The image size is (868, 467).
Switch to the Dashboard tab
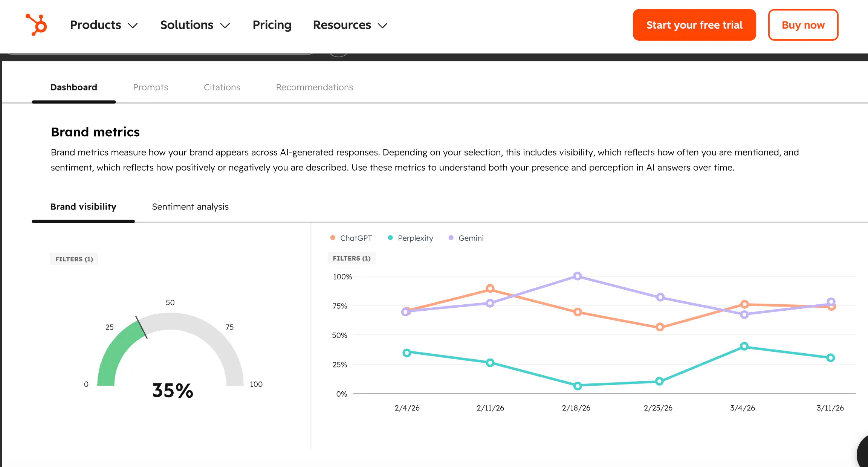74,87
